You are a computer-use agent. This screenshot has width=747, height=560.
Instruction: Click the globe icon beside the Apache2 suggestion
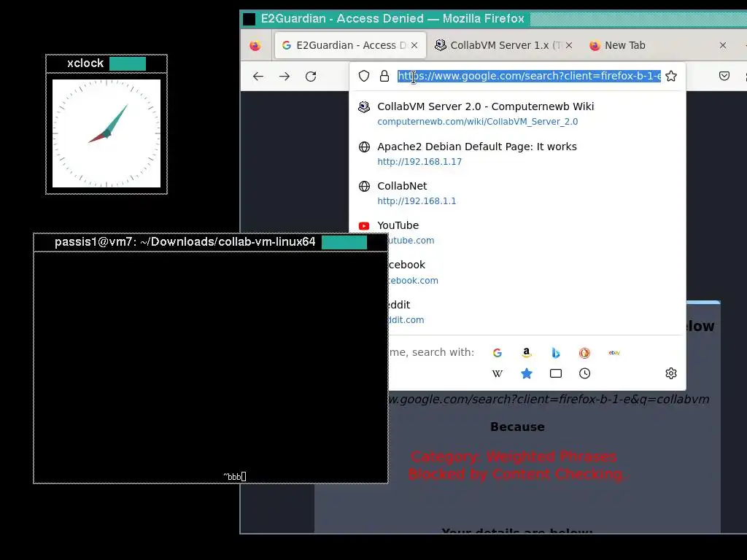tap(364, 147)
